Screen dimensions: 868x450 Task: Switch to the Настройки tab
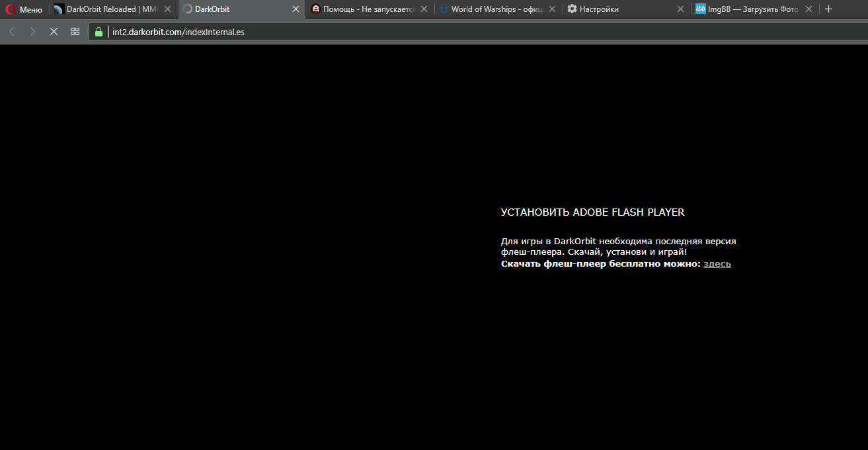[627, 9]
